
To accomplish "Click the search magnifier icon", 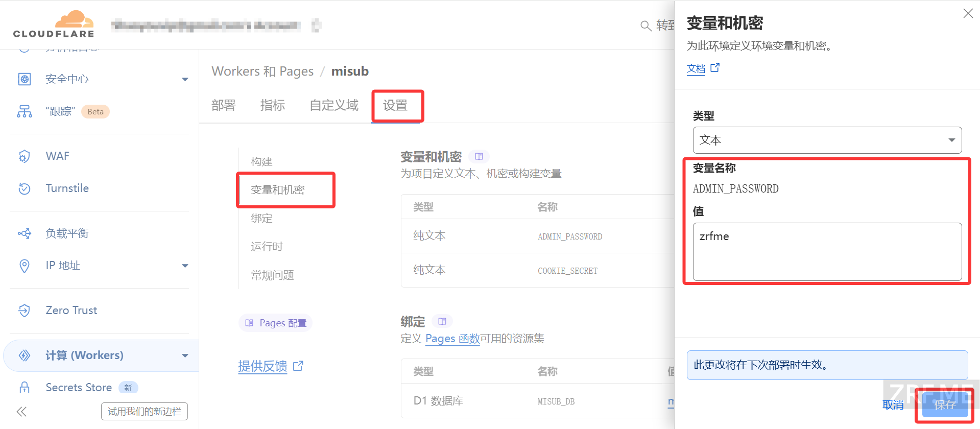I will pyautogui.click(x=646, y=26).
